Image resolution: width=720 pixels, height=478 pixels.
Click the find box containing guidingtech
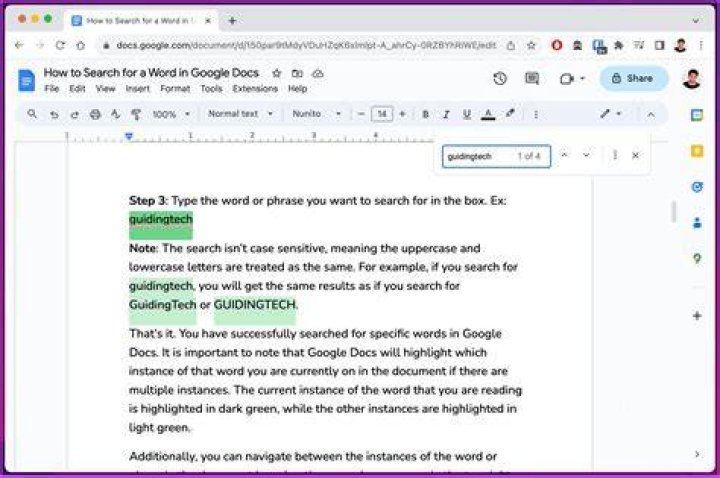[496, 156]
